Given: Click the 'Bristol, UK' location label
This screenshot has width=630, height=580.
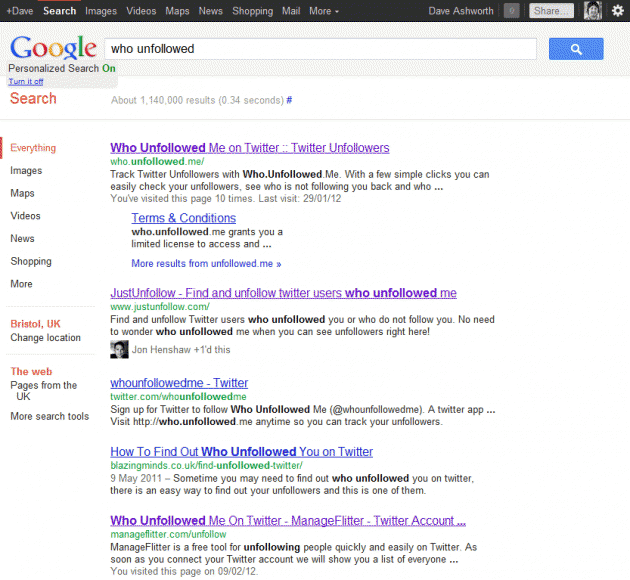Looking at the screenshot, I should [35, 324].
